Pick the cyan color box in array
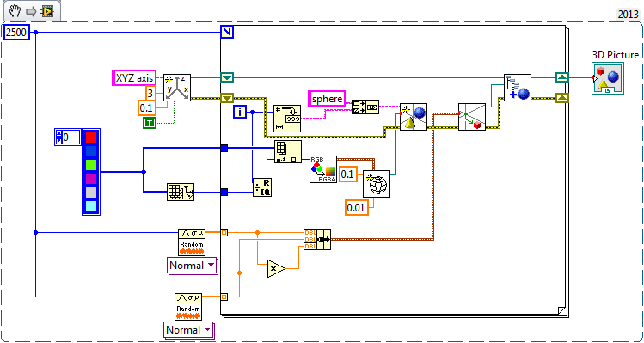The width and height of the screenshot is (644, 343). point(92,206)
